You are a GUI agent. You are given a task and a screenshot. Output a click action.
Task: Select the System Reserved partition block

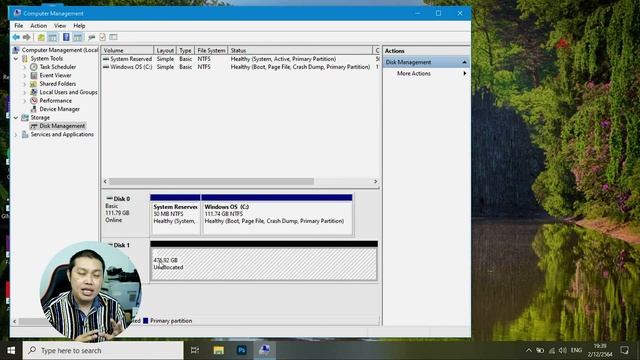click(x=175, y=215)
